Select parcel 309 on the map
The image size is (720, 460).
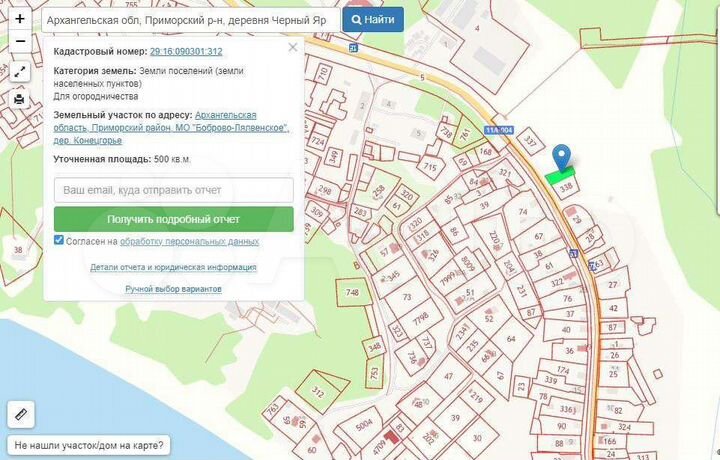317,212
